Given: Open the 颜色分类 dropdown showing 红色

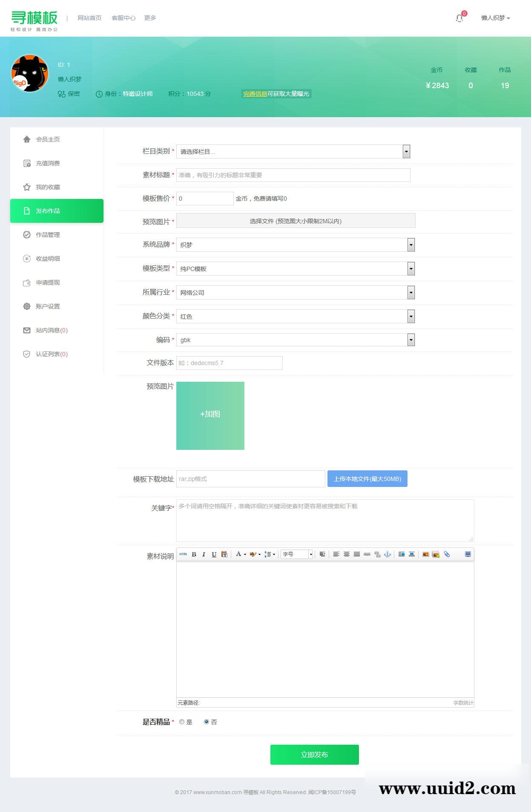Looking at the screenshot, I should point(296,316).
